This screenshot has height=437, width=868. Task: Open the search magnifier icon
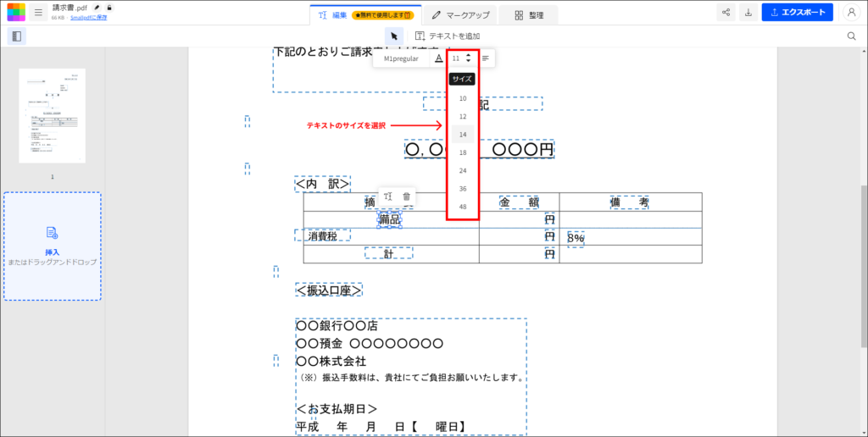pyautogui.click(x=852, y=36)
